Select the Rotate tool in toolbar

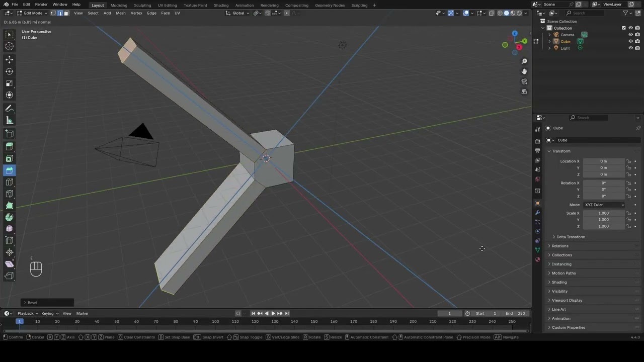[9, 71]
